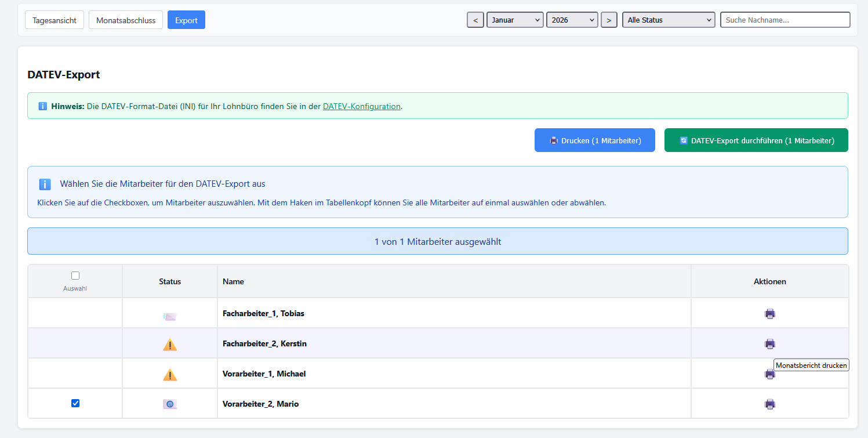Print monthly report for Facharbeiter_1, Tobias
Image resolution: width=868 pixels, height=438 pixels.
tap(769, 314)
